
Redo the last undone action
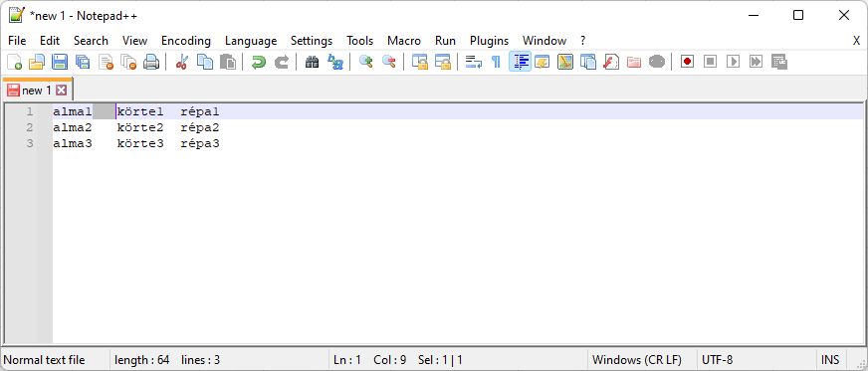pos(282,62)
